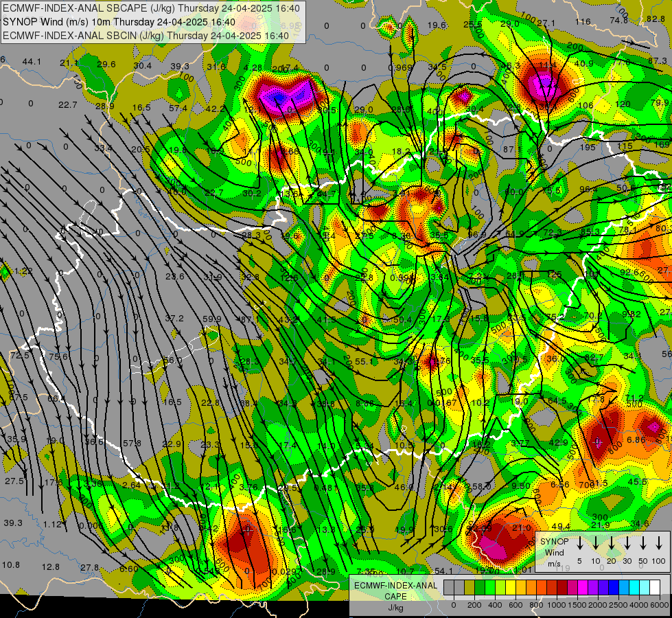
Task: Click the '2500' tick label of the CAPE scale
Action: click(618, 605)
